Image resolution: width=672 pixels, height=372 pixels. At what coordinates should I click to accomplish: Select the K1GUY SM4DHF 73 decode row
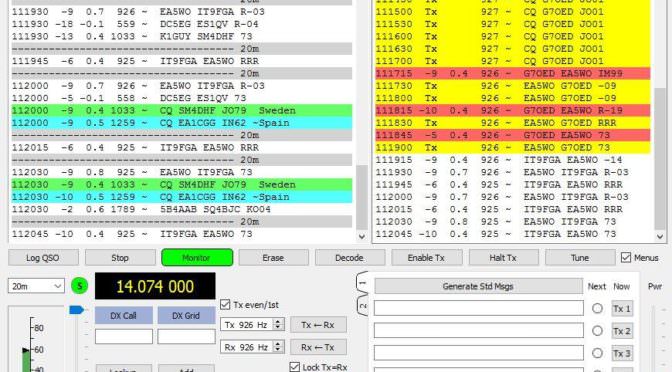[x=182, y=36]
